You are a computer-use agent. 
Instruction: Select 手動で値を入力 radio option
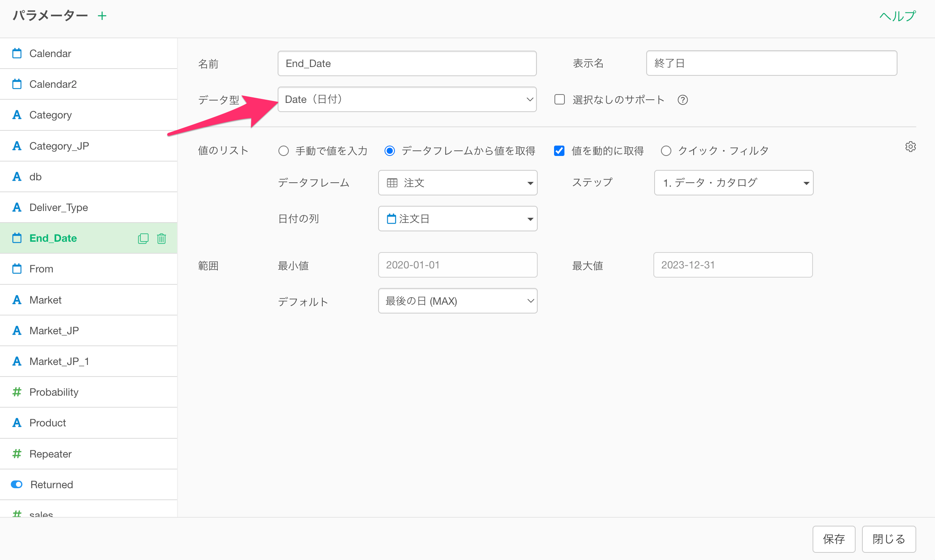tap(284, 151)
